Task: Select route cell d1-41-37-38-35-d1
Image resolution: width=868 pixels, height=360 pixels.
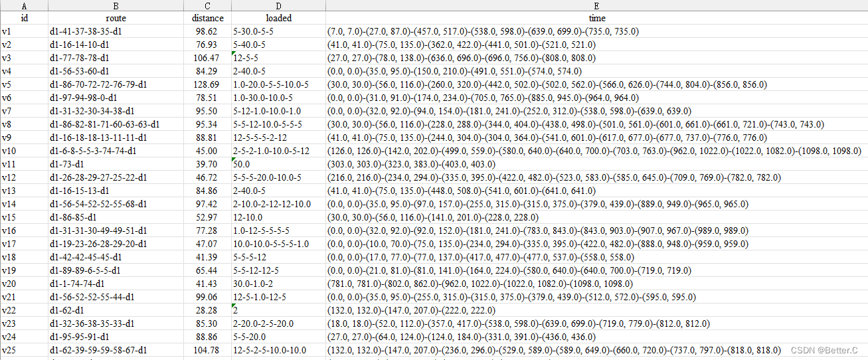Action: [116, 31]
